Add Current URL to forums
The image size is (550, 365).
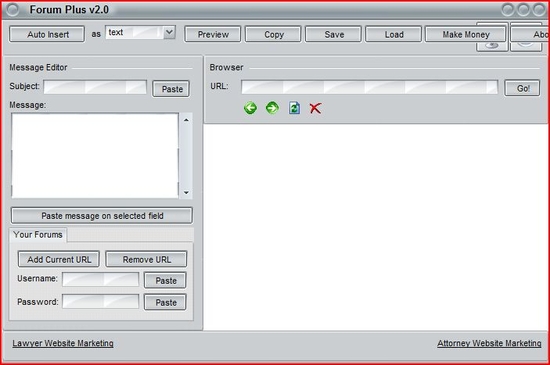tap(59, 259)
